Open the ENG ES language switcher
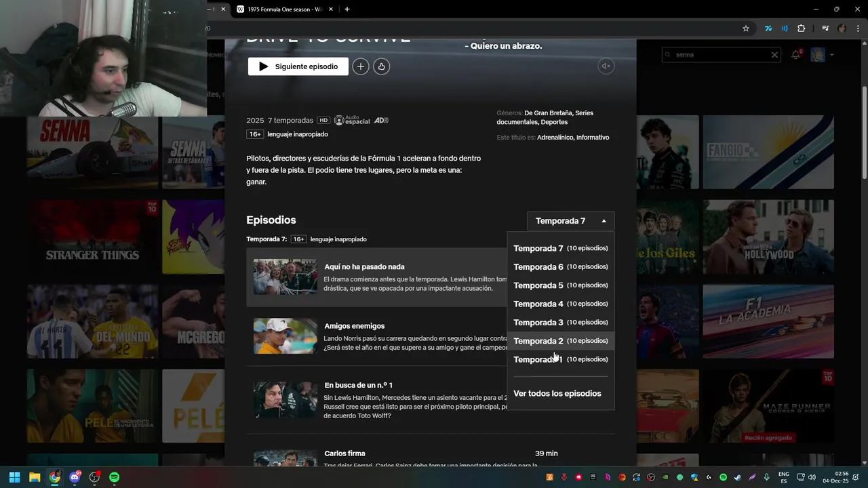Screen dimensions: 868x488 (x=783, y=477)
